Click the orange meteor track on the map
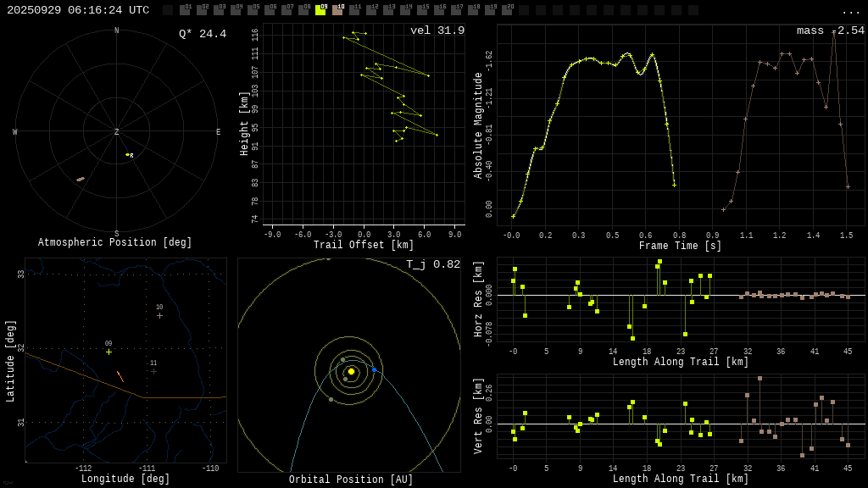This screenshot has height=488, width=868. coord(120,376)
